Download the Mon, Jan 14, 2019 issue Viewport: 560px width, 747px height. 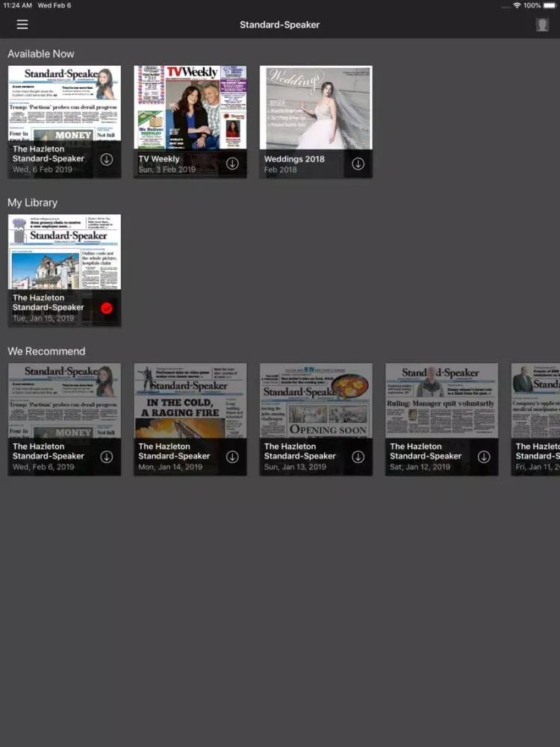[232, 457]
